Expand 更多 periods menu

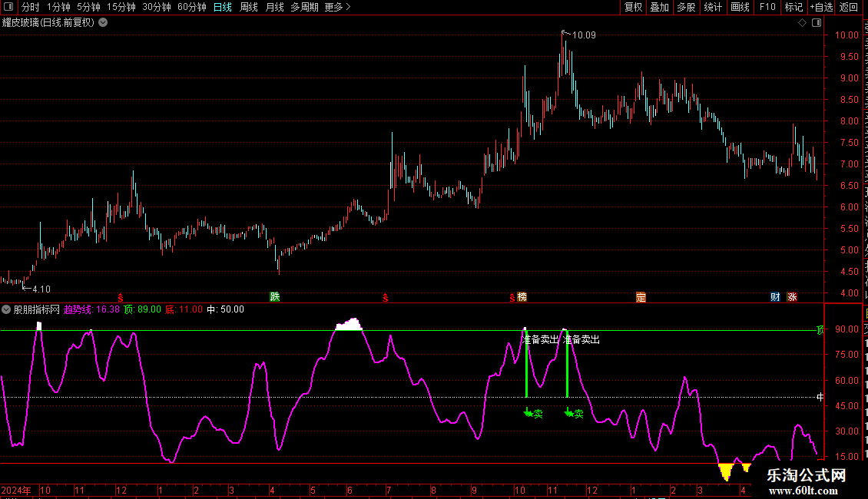pos(338,7)
